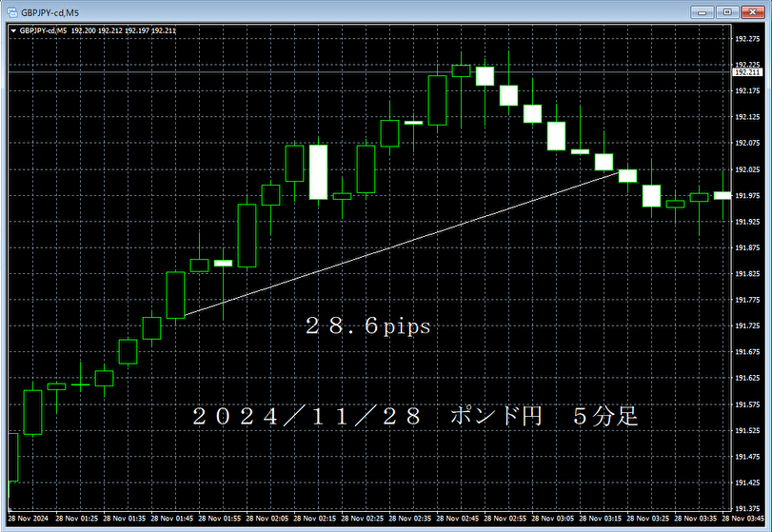Click the GBPJPY-cd,M5 title bar text
Screen dimensions: 772x532
[x=49, y=12]
